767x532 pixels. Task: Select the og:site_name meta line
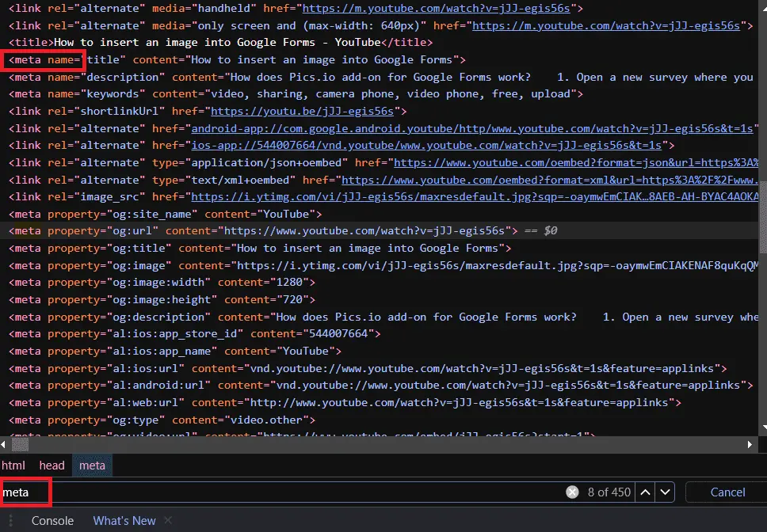click(166, 214)
